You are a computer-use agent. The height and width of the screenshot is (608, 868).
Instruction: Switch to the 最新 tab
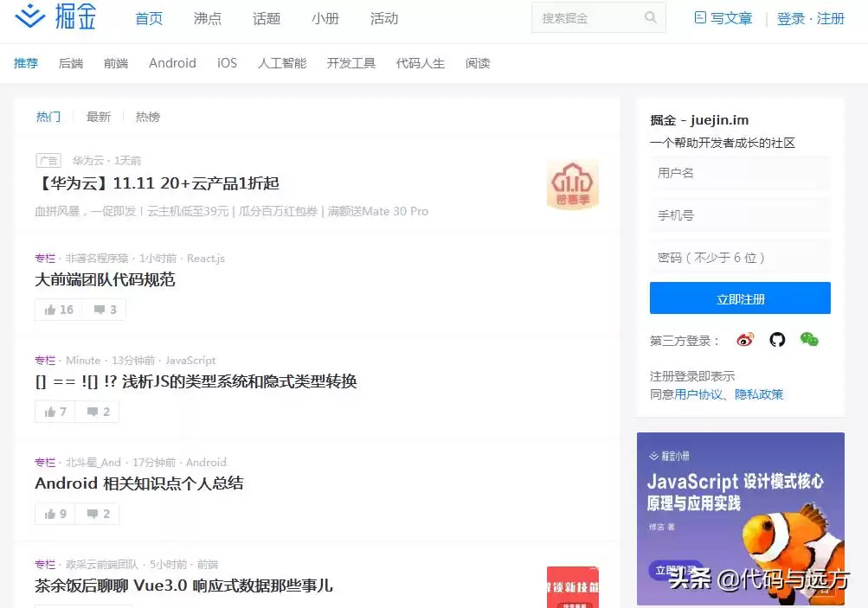[98, 116]
